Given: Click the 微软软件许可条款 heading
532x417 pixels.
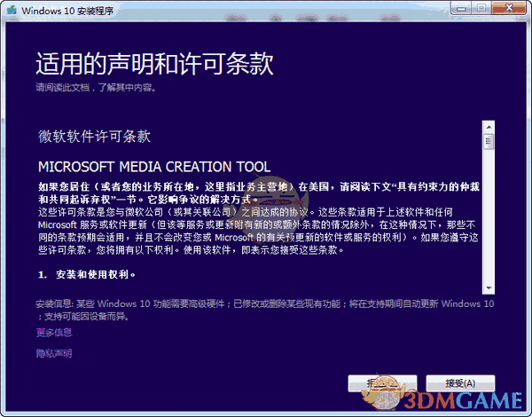Looking at the screenshot, I should [94, 137].
